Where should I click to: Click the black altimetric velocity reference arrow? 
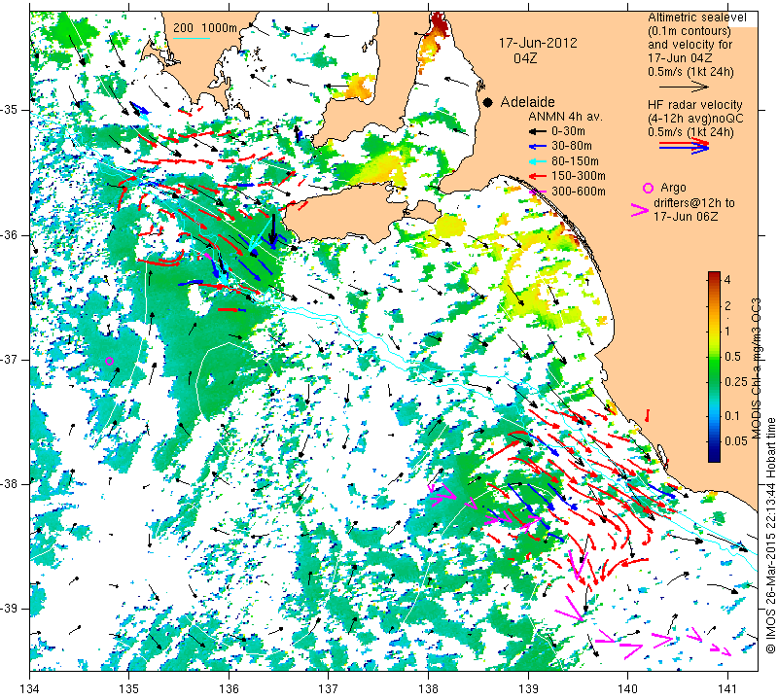(x=684, y=87)
